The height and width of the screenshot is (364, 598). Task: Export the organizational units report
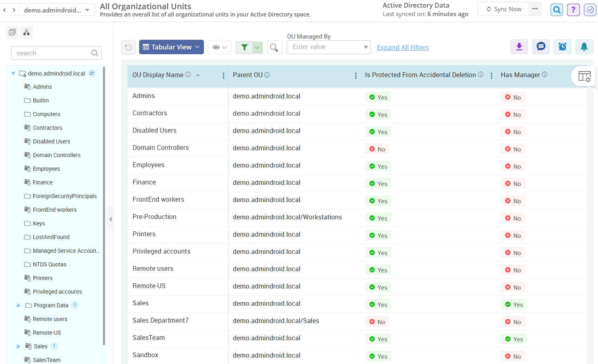[519, 47]
